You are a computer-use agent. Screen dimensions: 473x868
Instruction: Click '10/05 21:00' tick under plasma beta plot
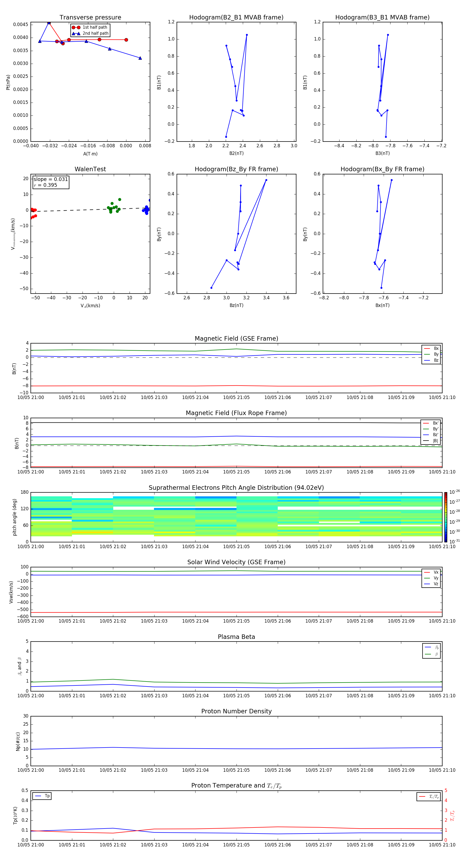click(x=31, y=696)
